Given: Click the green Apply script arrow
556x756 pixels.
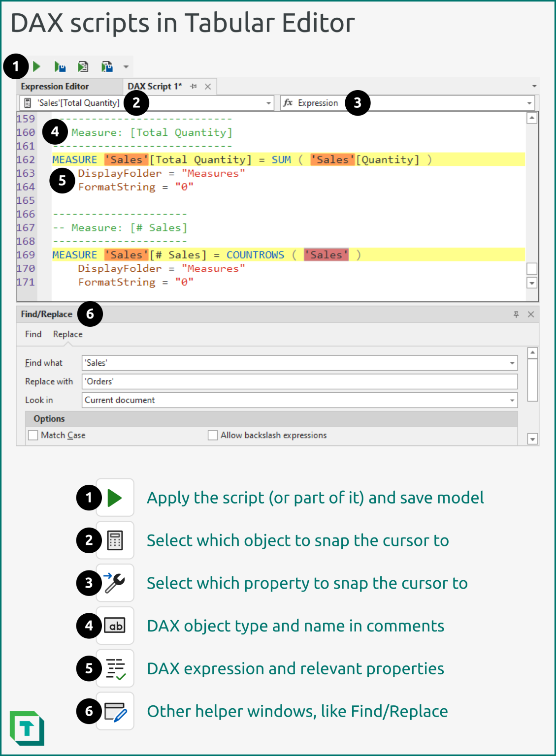Looking at the screenshot, I should 37,65.
